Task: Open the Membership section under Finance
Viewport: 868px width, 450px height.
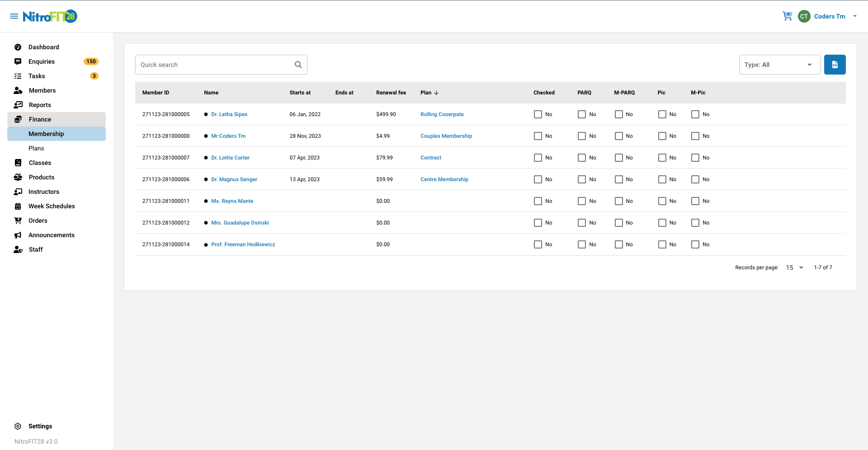Action: (x=46, y=134)
